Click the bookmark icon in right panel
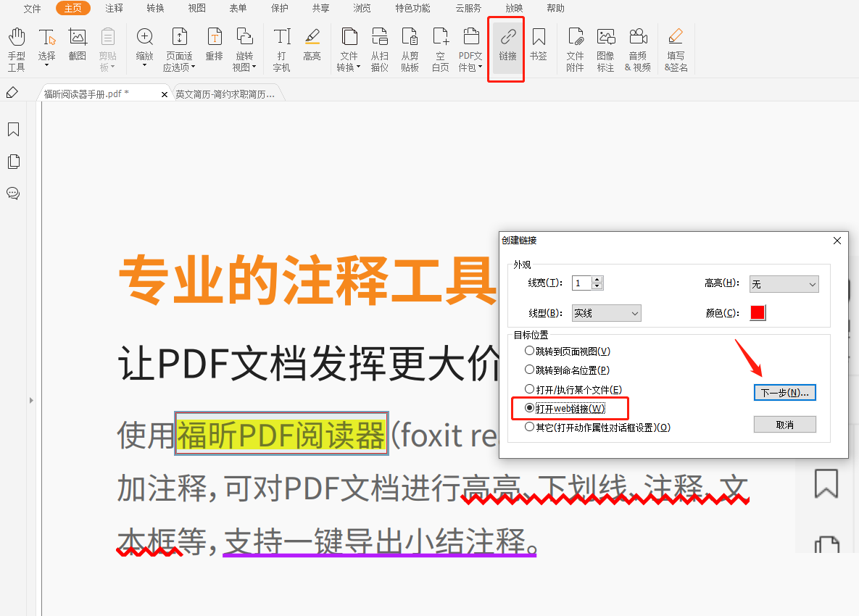 [x=826, y=483]
